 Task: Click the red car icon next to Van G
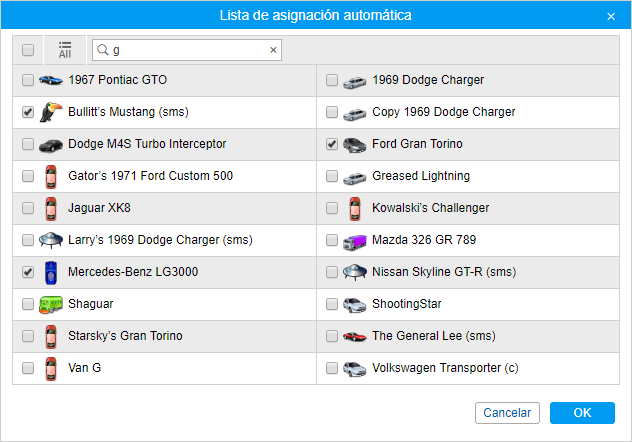tap(51, 368)
